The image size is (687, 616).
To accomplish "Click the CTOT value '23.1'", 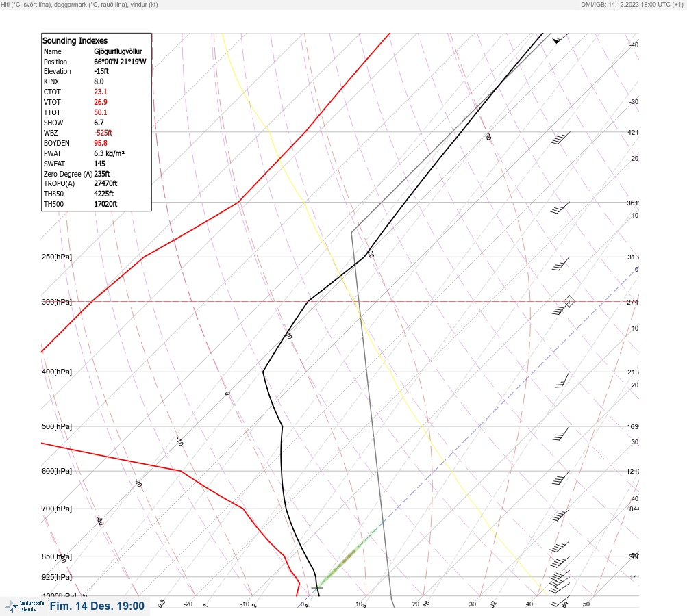I will 100,92.
